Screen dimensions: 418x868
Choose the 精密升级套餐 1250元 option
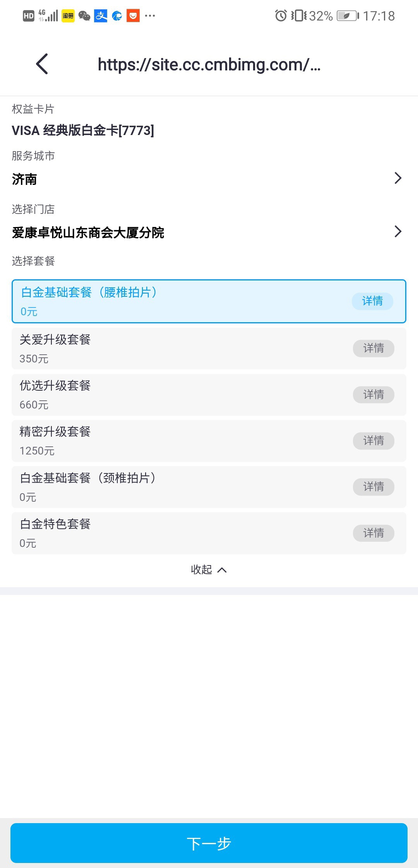click(x=209, y=441)
